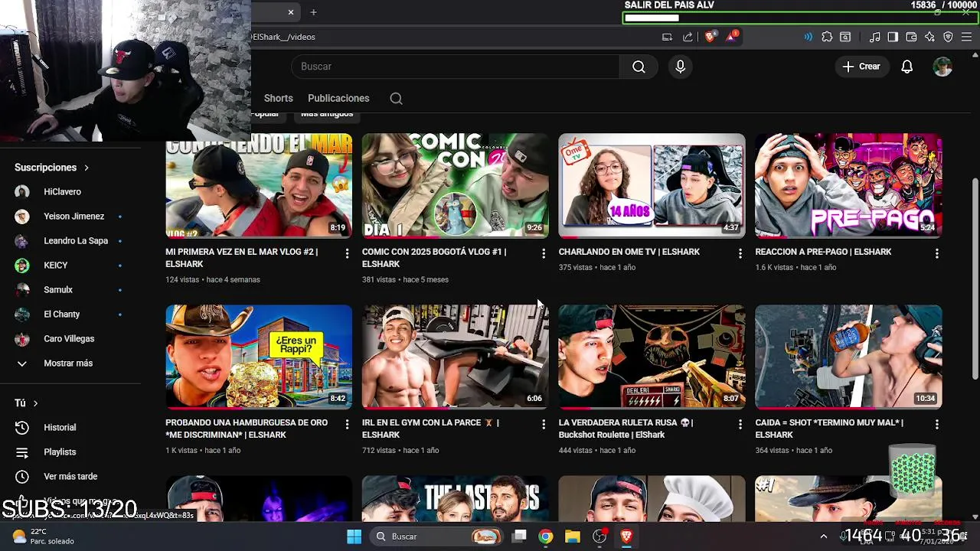The width and height of the screenshot is (980, 551).
Task: Open the extensions puzzle icon
Action: [827, 37]
